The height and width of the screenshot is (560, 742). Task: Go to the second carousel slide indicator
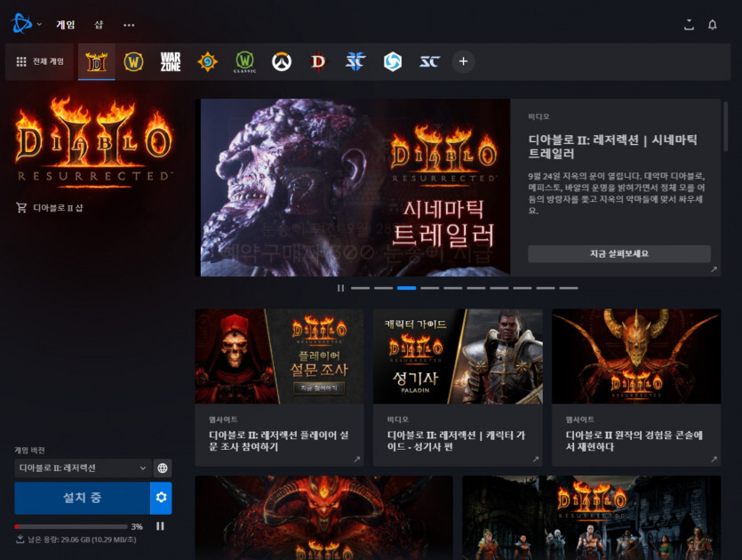[383, 288]
